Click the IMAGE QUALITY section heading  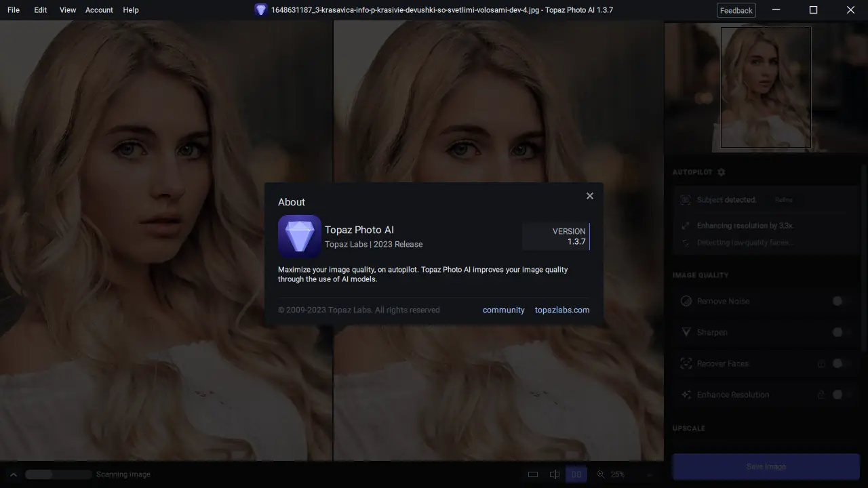point(701,275)
